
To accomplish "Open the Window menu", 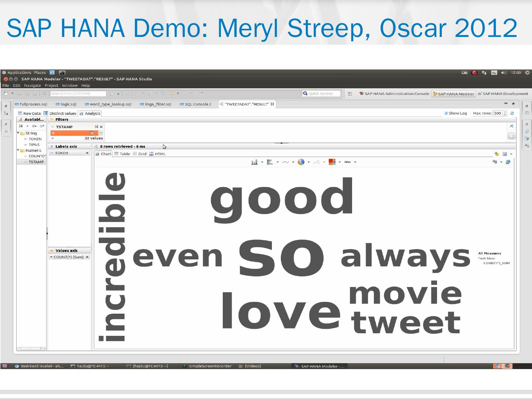I will (x=70, y=85).
